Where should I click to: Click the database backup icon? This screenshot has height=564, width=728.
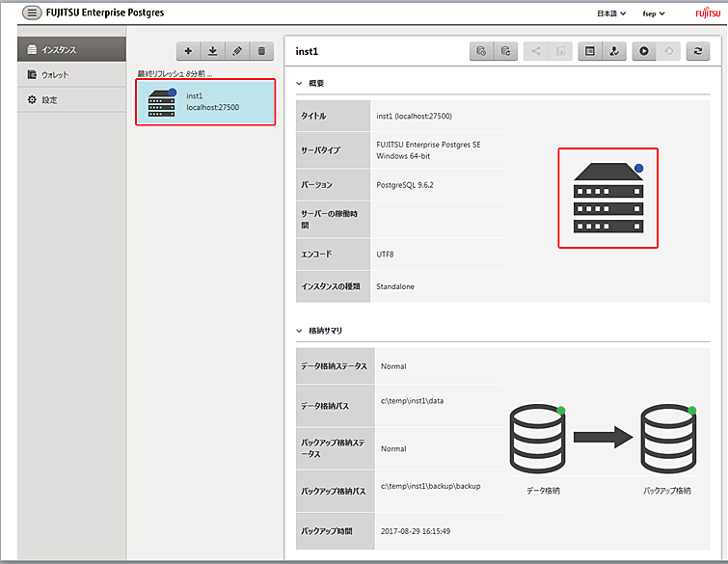[481, 51]
